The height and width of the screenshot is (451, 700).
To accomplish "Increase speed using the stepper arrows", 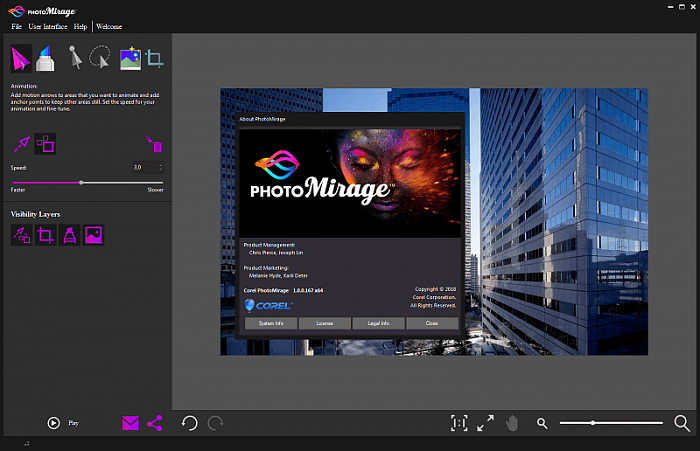I will [161, 167].
